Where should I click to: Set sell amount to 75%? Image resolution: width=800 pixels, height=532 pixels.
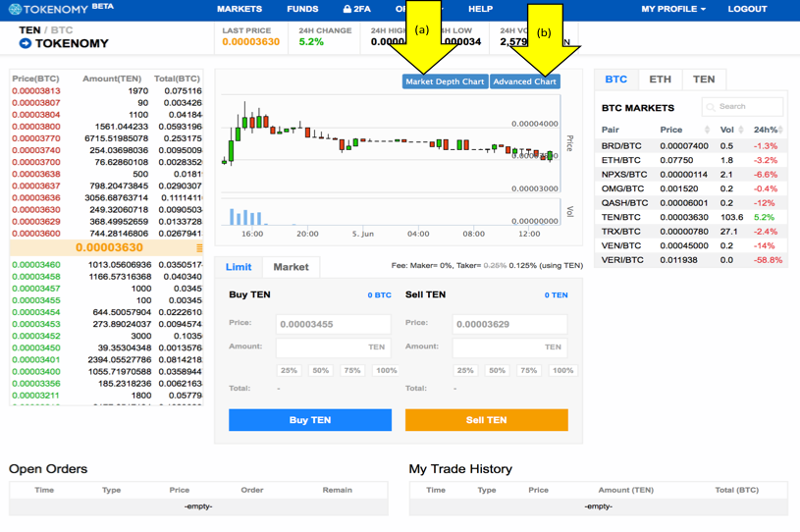[528, 370]
